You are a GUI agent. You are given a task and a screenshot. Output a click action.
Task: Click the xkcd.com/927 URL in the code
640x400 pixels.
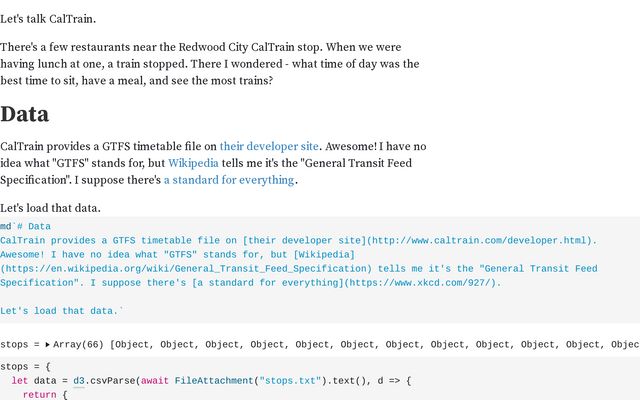coord(420,282)
